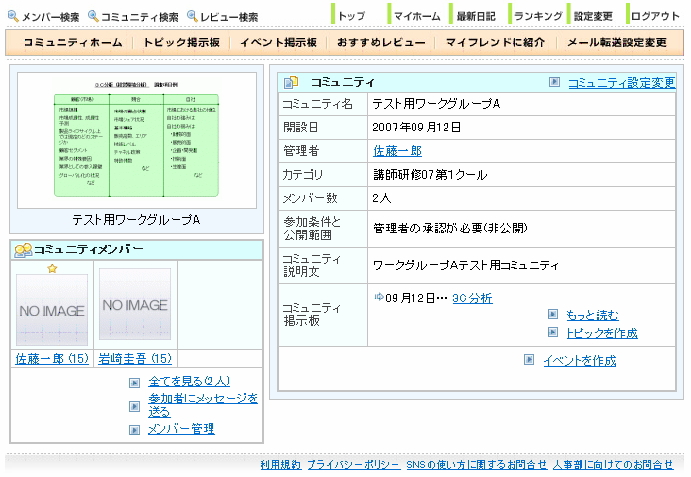Click the arrow icon beside イベントを作成
Image resolution: width=691 pixels, height=477 pixels.
[x=530, y=360]
